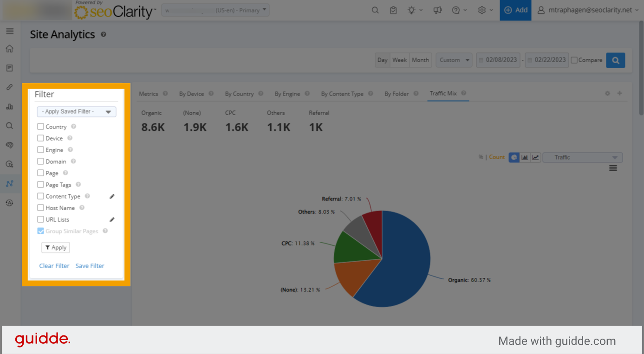Switch to the By Folder tab
Screen dimensions: 644x354
397,94
